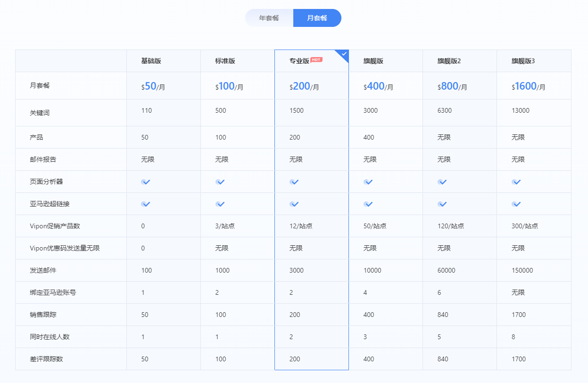
Task: Click 同时在线人数 value 8
Action: [513, 337]
